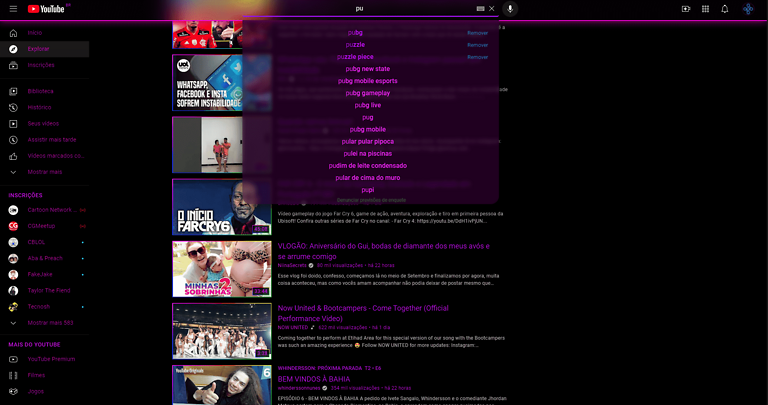Start voice search with microphone
This screenshot has width=768, height=405.
[x=510, y=9]
